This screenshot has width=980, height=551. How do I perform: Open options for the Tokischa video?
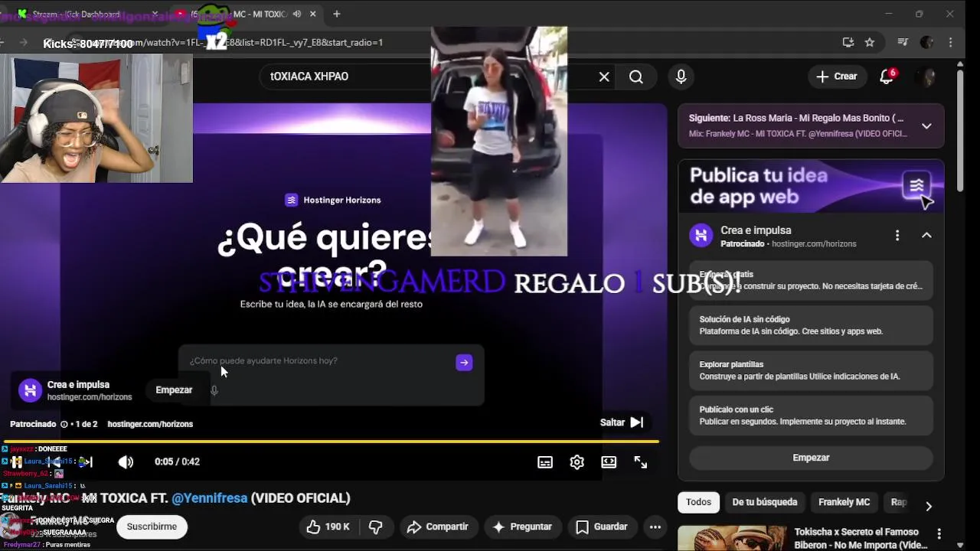939,533
